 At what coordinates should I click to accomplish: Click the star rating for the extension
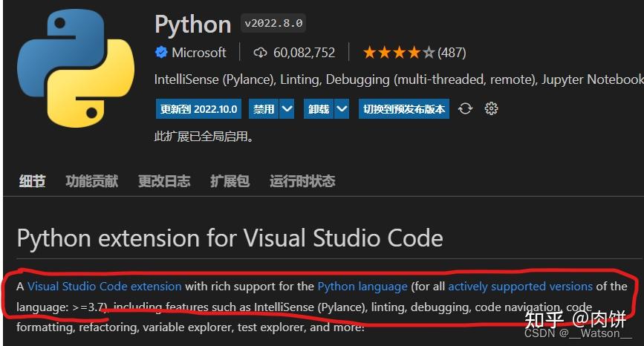tap(398, 53)
